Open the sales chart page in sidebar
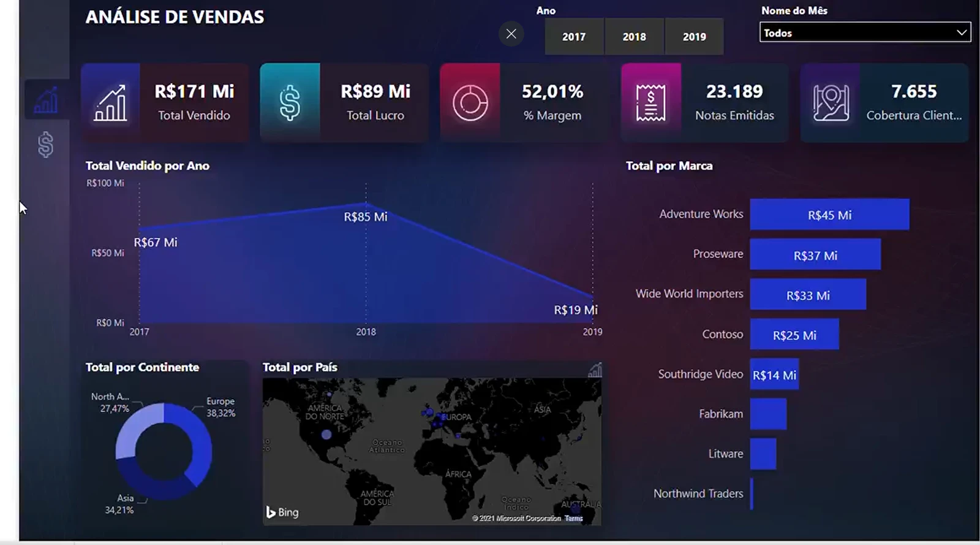The width and height of the screenshot is (980, 545). click(x=46, y=100)
